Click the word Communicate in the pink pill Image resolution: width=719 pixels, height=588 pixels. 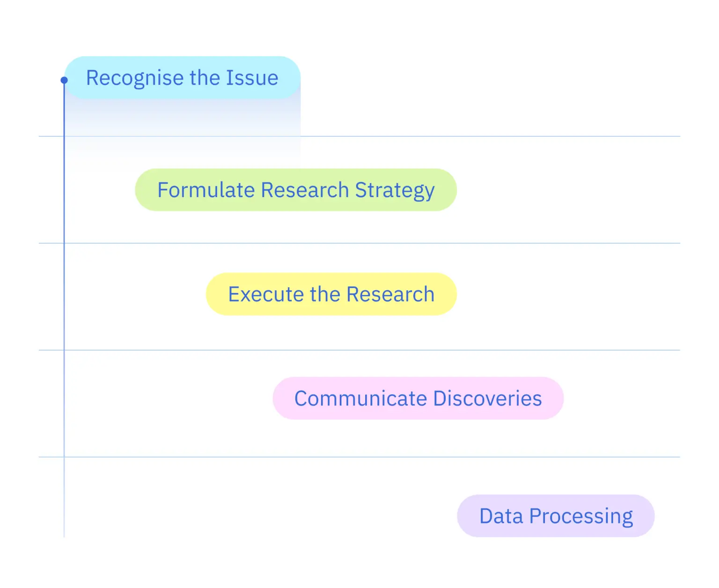tap(361, 398)
